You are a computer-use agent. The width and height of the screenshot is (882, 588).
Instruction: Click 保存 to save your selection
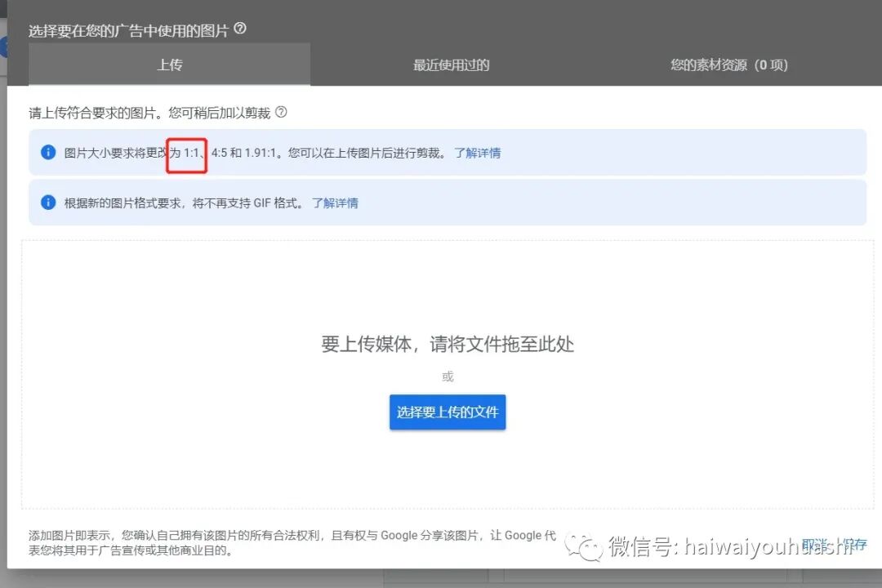[x=854, y=544]
